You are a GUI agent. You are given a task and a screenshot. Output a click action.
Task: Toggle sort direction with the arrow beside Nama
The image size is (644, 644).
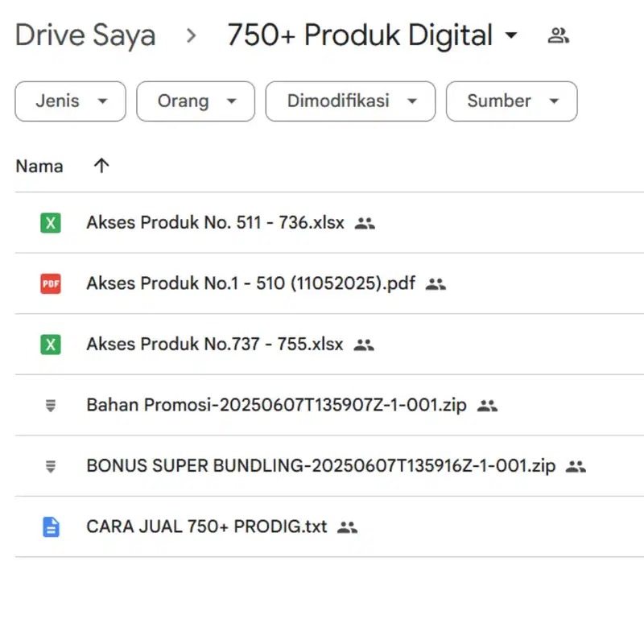click(x=101, y=166)
